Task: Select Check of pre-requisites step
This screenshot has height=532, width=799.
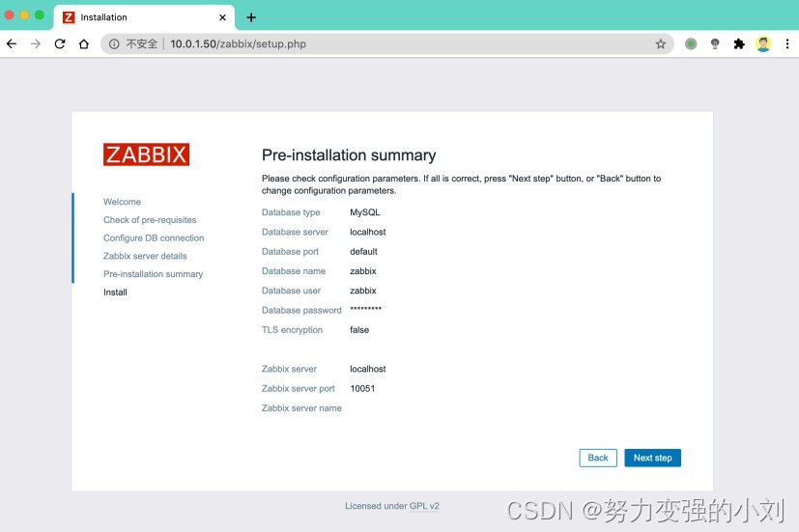Action: [x=150, y=220]
